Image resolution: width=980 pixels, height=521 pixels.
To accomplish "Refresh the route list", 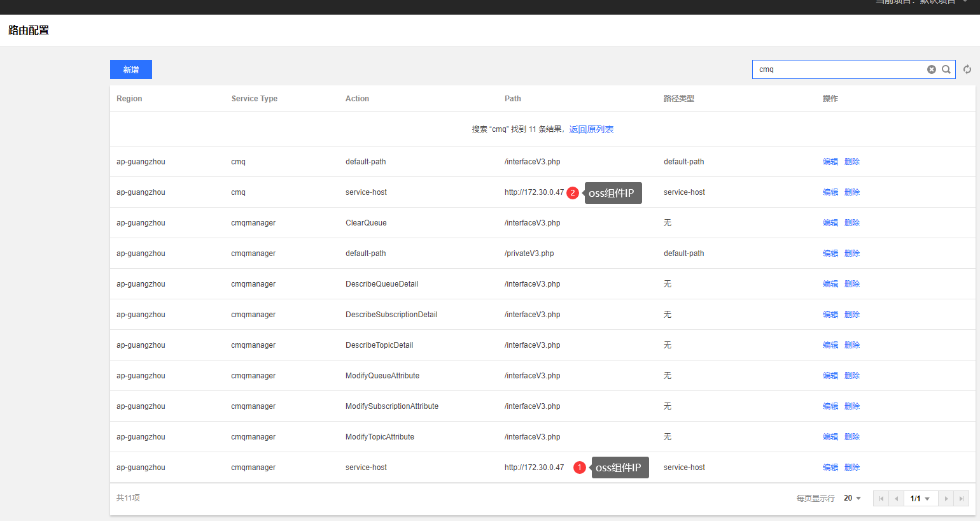I will coord(967,69).
